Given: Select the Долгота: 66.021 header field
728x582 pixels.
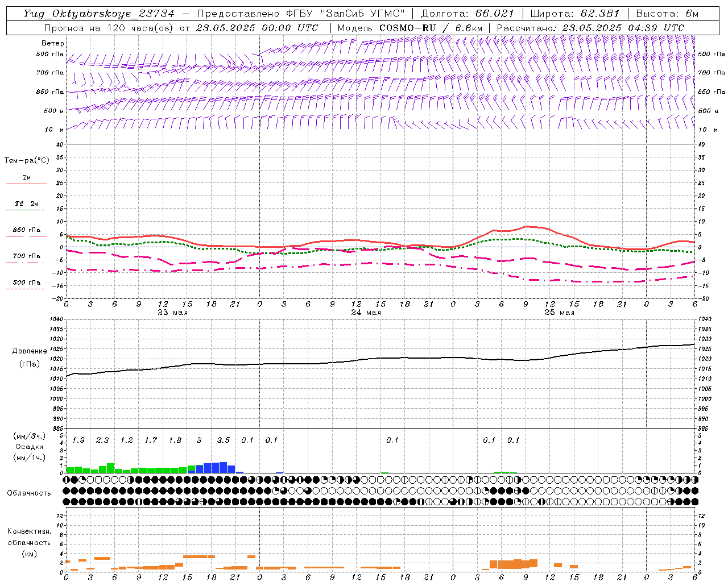Looking at the screenshot, I should tap(468, 14).
